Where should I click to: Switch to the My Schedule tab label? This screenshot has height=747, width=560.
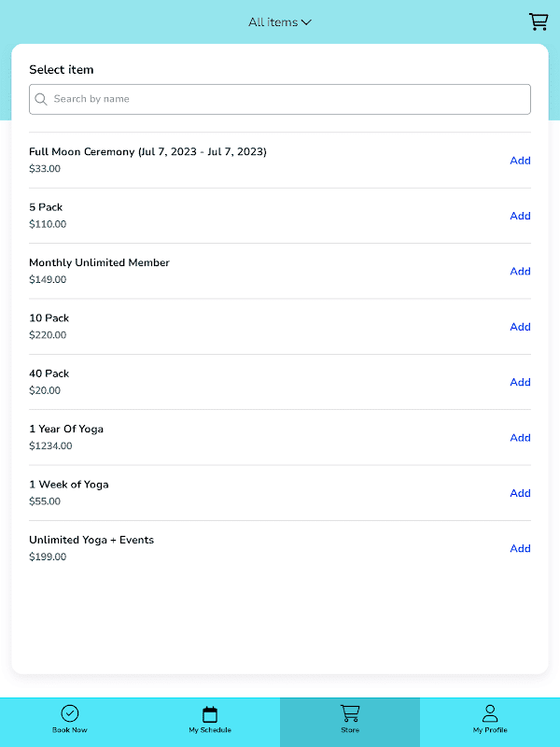point(210,730)
